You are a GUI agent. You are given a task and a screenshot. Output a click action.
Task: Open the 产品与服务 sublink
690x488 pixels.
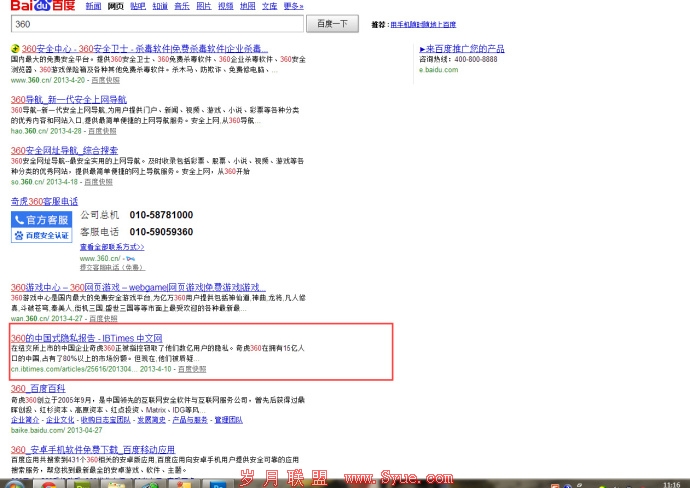pos(190,420)
